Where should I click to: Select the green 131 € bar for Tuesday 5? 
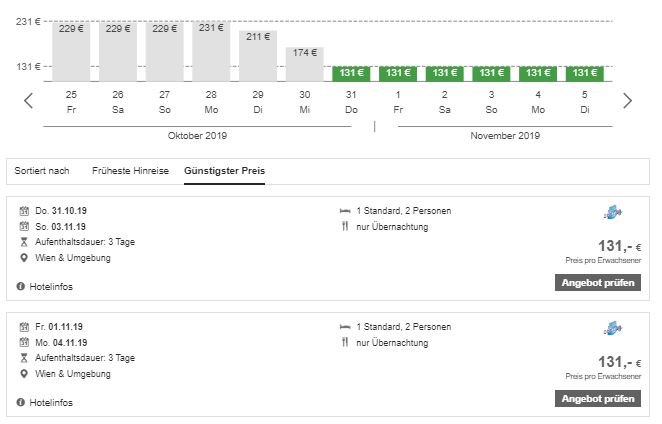click(x=584, y=73)
